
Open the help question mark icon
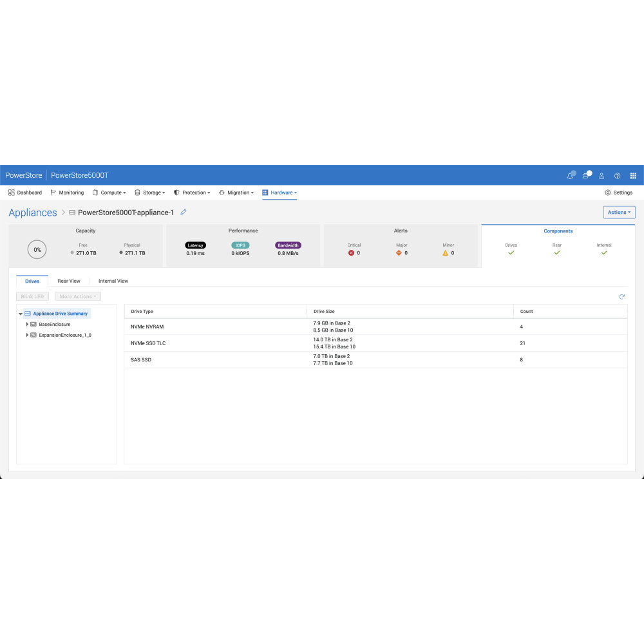coord(617,176)
